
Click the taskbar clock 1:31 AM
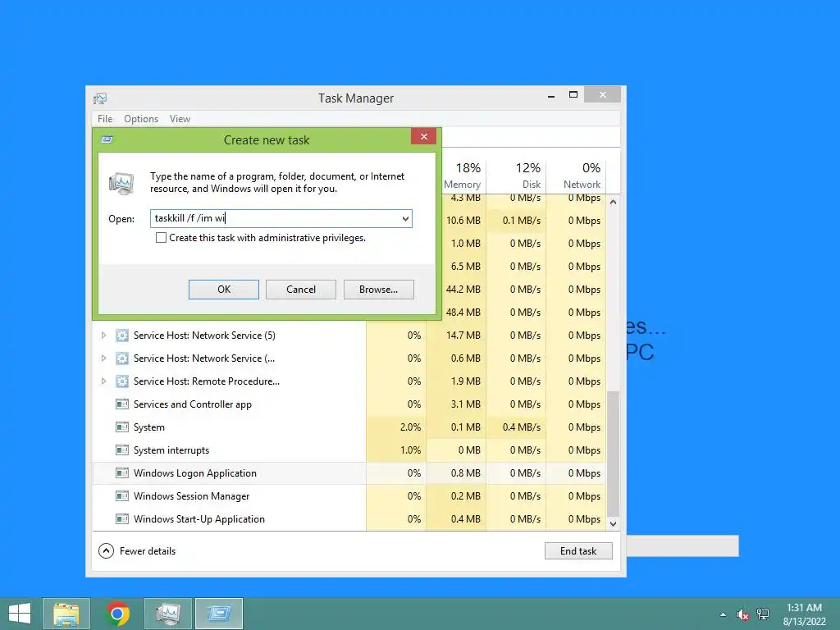click(804, 608)
